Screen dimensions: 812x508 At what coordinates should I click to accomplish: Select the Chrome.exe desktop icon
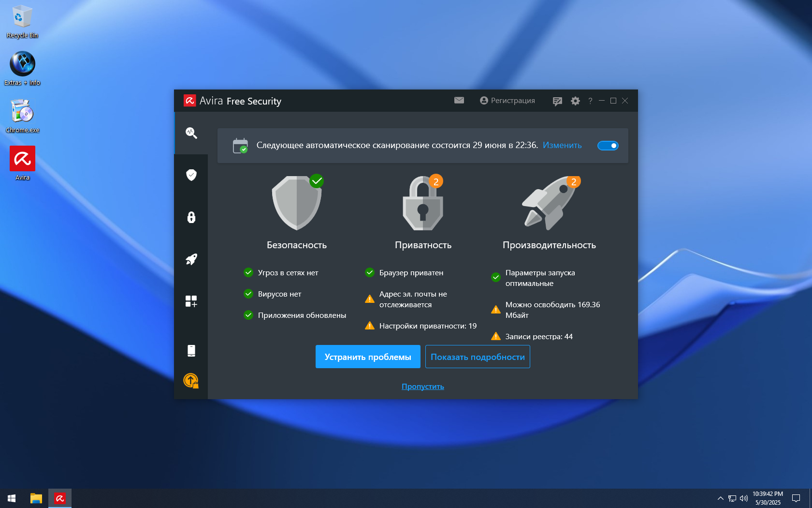(x=22, y=116)
